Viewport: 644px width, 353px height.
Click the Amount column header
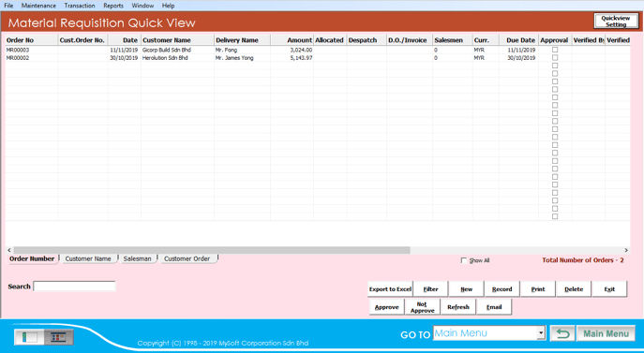292,40
